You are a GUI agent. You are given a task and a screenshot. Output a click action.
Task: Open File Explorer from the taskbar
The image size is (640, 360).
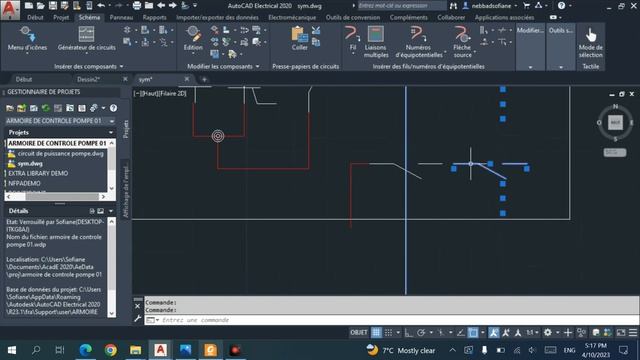[x=136, y=350]
